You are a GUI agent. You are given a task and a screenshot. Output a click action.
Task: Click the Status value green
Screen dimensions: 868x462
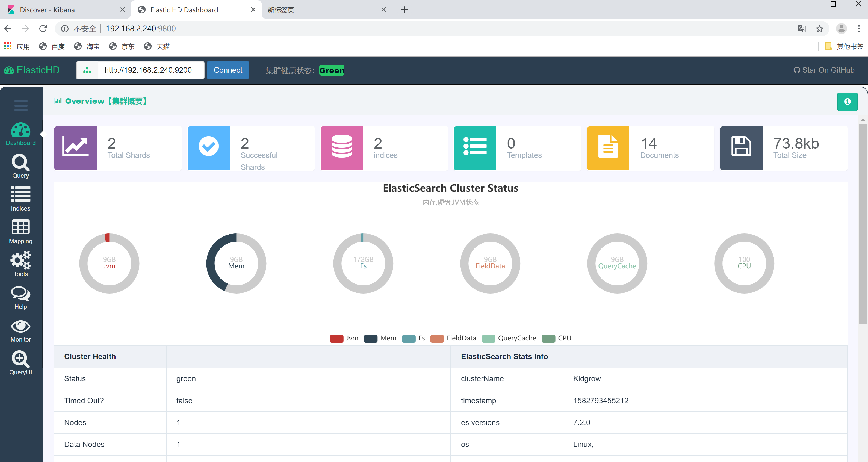186,379
